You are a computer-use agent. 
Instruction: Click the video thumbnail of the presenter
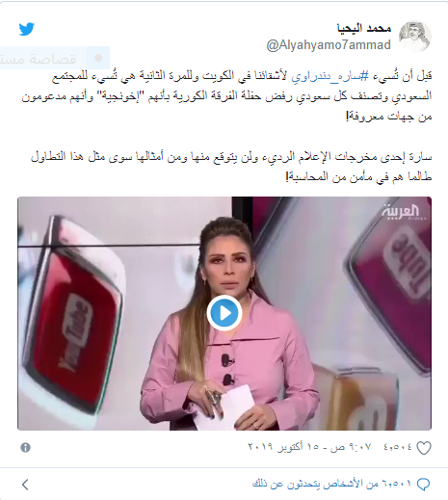(x=224, y=313)
